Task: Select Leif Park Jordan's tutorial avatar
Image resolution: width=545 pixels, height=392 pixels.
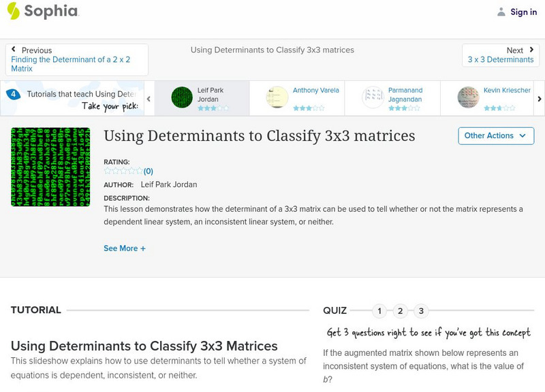Action: pyautogui.click(x=182, y=97)
